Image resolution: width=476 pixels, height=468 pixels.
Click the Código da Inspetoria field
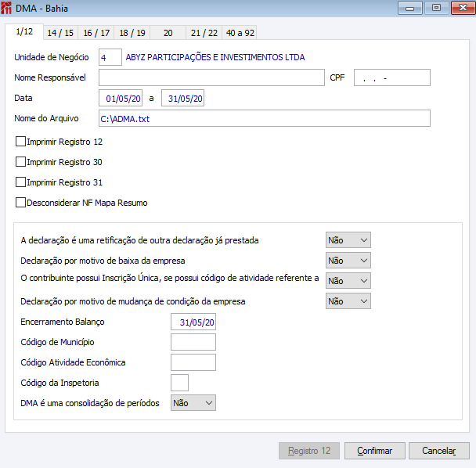click(180, 383)
